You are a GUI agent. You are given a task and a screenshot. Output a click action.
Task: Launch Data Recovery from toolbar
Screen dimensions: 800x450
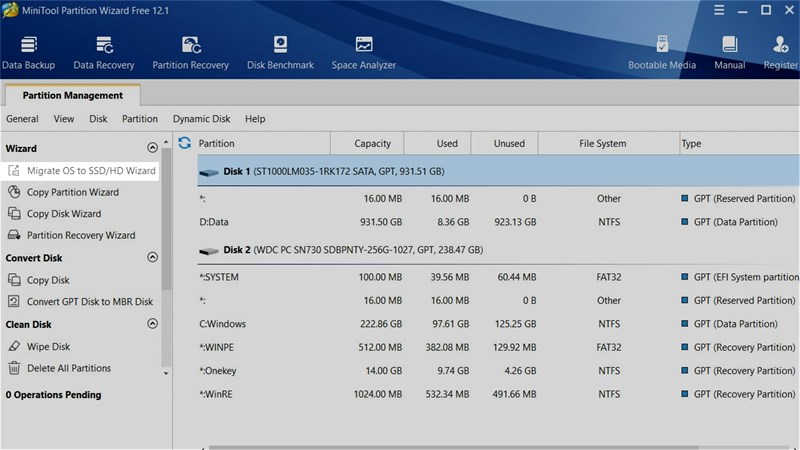104,53
